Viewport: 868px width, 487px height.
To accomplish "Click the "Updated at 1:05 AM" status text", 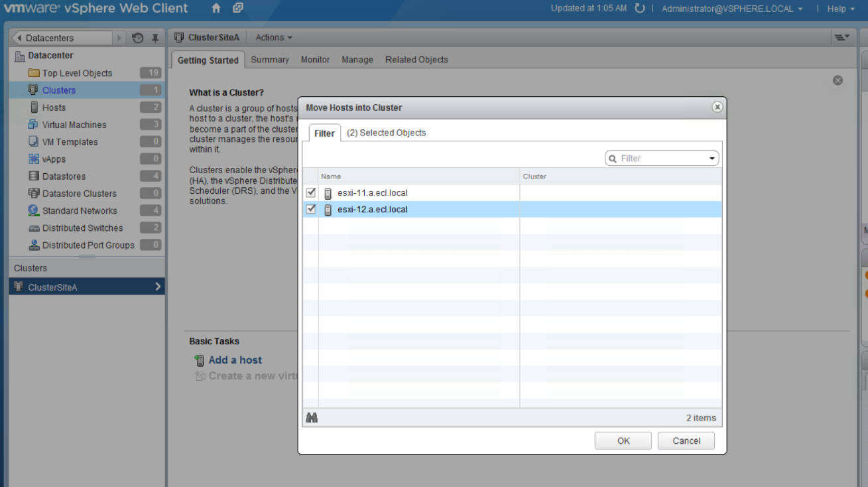I will coord(589,9).
